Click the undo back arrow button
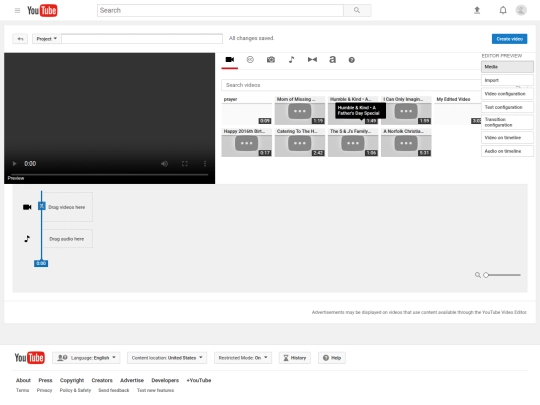Viewport: 540px width, 405px height. click(x=20, y=39)
